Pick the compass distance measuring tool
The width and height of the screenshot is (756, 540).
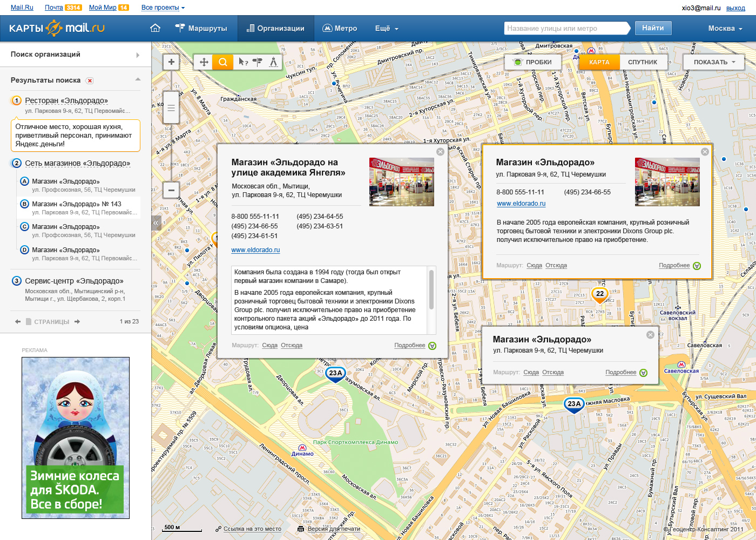(274, 62)
